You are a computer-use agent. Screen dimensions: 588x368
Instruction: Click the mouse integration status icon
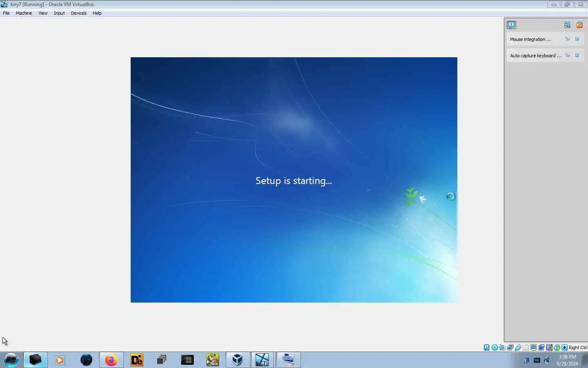pyautogui.click(x=557, y=348)
